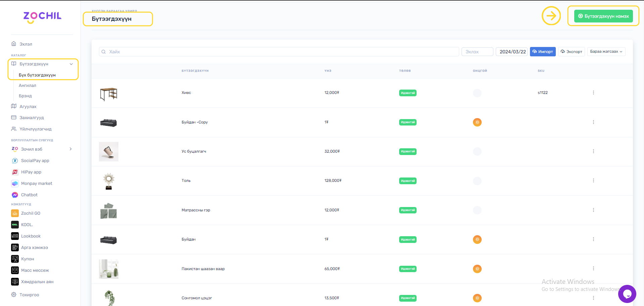Image resolution: width=644 pixels, height=306 pixels.
Task: Click the Zochil GO app icon
Action: tap(15, 213)
